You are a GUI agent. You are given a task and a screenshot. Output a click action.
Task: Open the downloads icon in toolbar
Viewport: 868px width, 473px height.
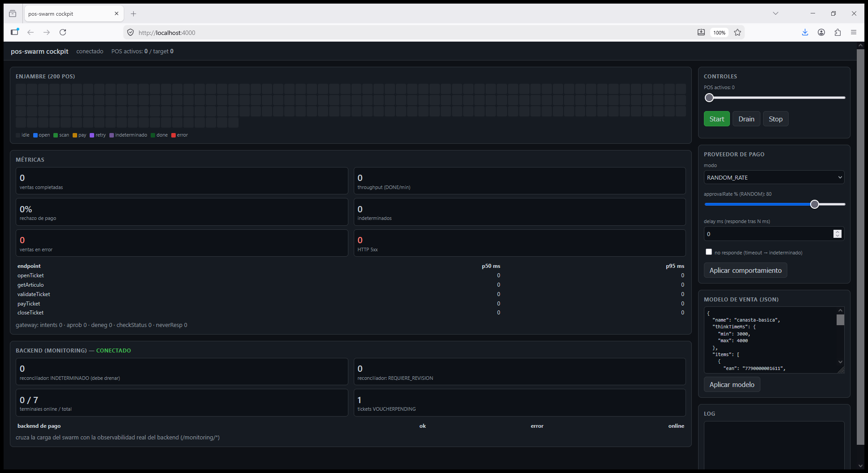point(805,32)
